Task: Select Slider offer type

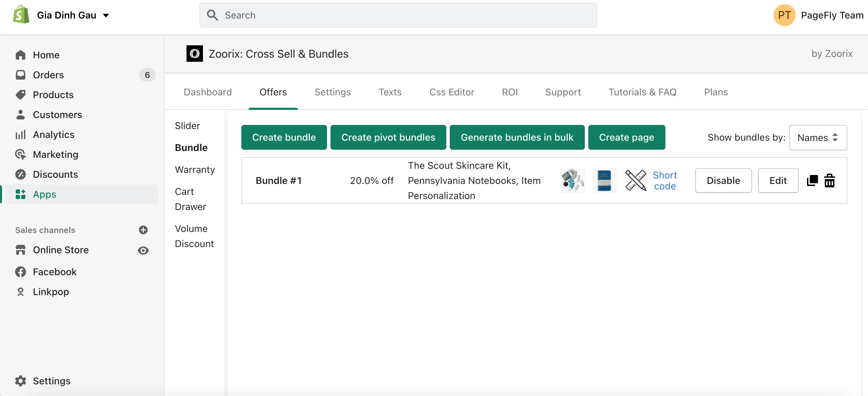Action: coord(187,126)
